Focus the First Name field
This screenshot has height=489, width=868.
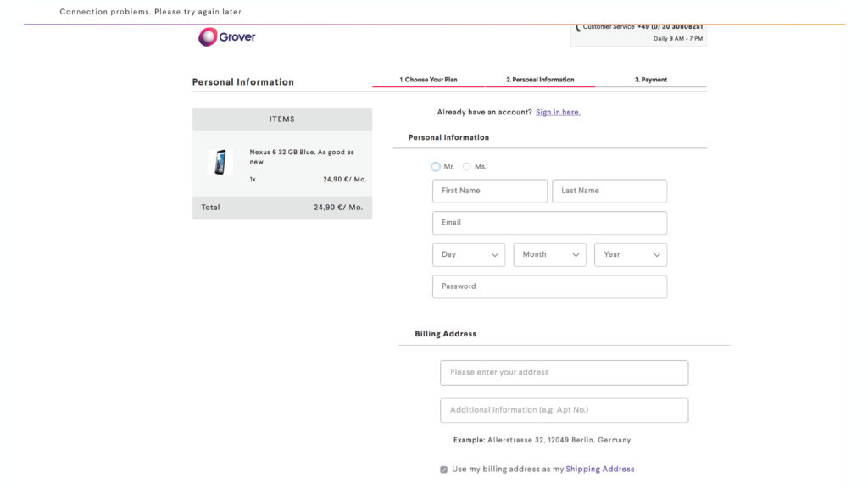pyautogui.click(x=490, y=192)
